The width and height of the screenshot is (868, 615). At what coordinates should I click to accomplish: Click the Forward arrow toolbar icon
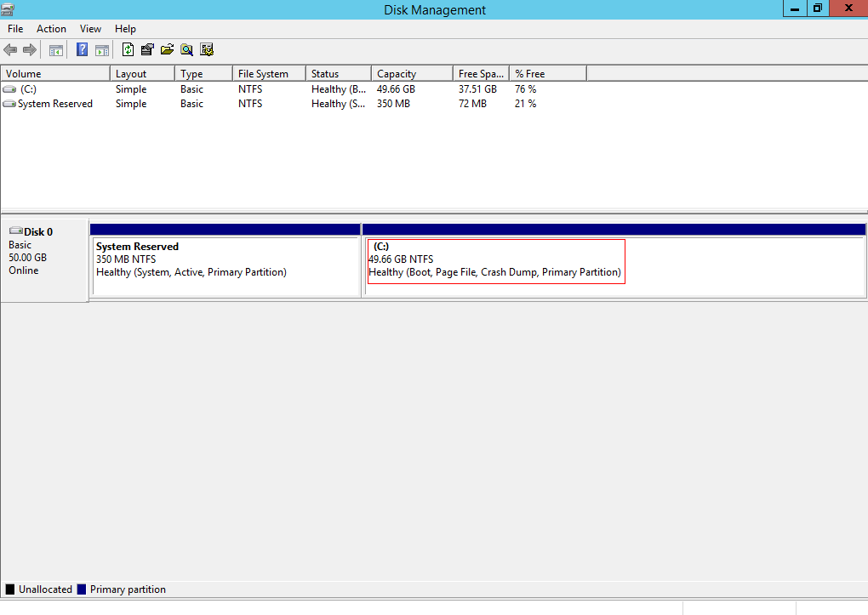(30, 50)
